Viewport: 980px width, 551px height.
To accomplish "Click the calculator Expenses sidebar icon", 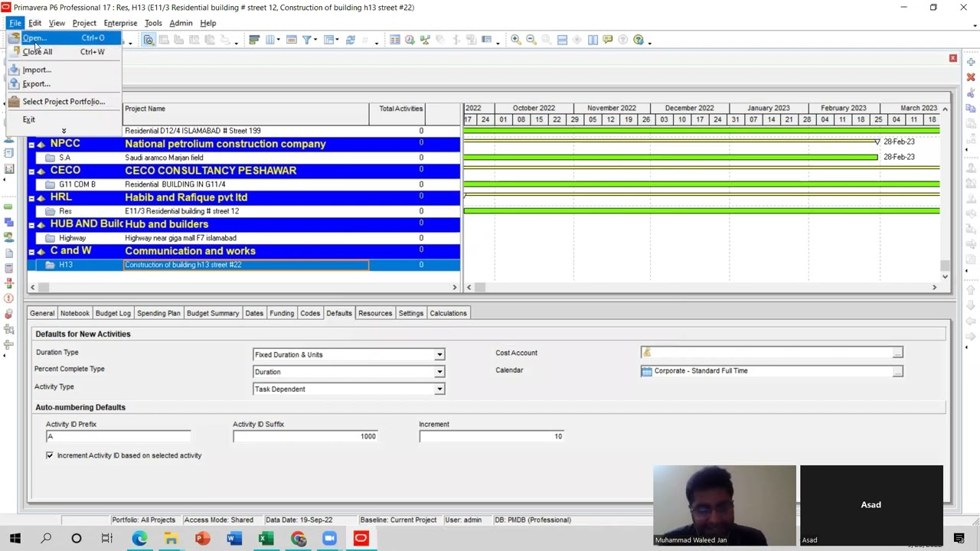I will 8,268.
